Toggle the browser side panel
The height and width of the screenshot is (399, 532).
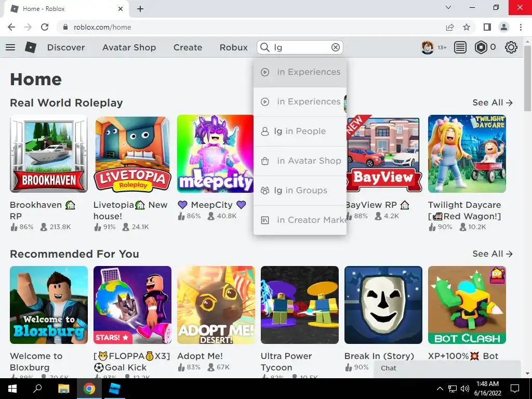coord(487,27)
